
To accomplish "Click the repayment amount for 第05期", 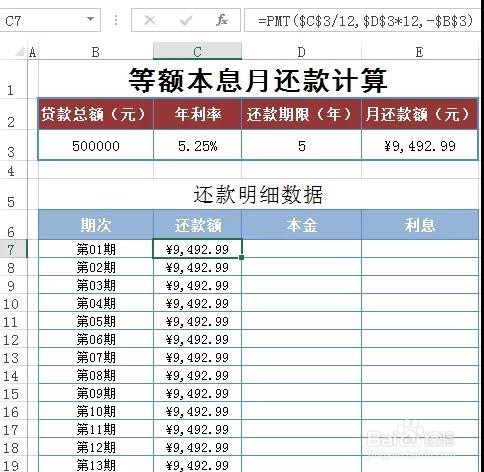I will pyautogui.click(x=197, y=321).
